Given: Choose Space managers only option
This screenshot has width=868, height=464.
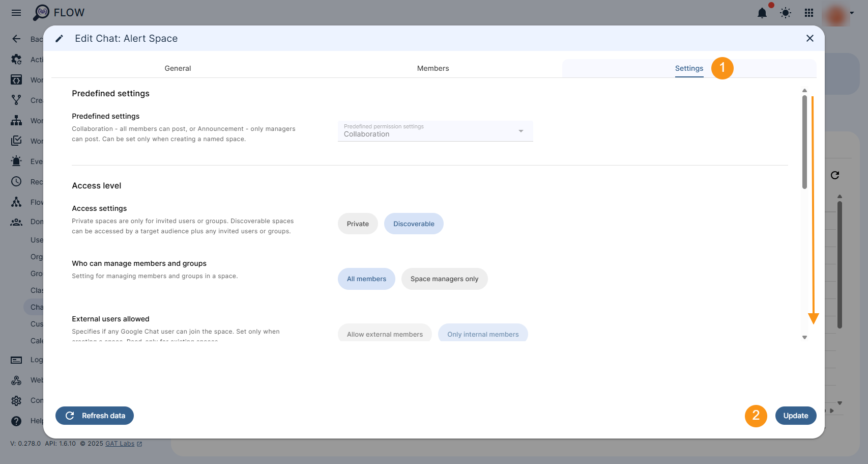Looking at the screenshot, I should coord(444,279).
